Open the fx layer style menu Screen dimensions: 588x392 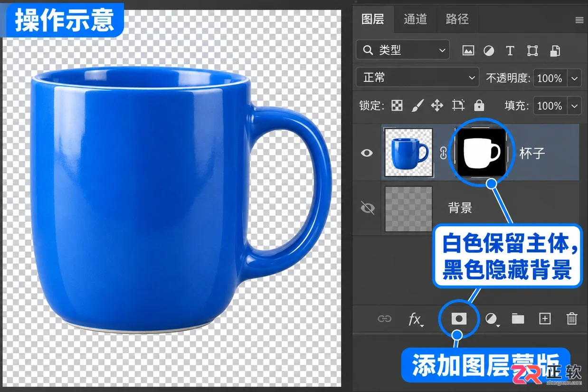click(416, 319)
